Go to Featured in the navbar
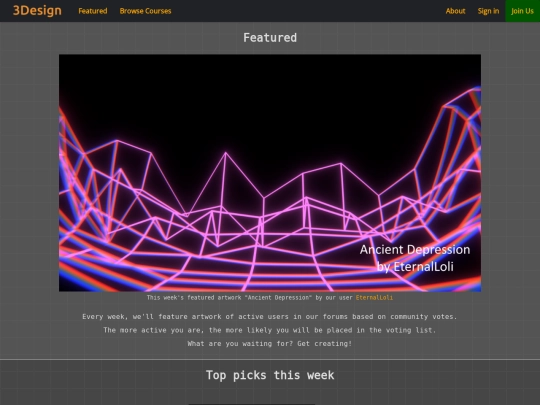The width and height of the screenshot is (540, 405). pyautogui.click(x=93, y=11)
